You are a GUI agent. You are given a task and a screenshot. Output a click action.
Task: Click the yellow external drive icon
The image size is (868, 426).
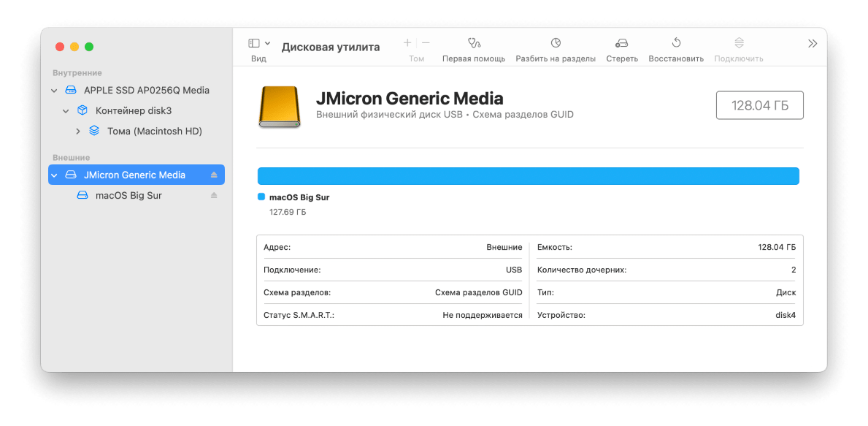278,107
